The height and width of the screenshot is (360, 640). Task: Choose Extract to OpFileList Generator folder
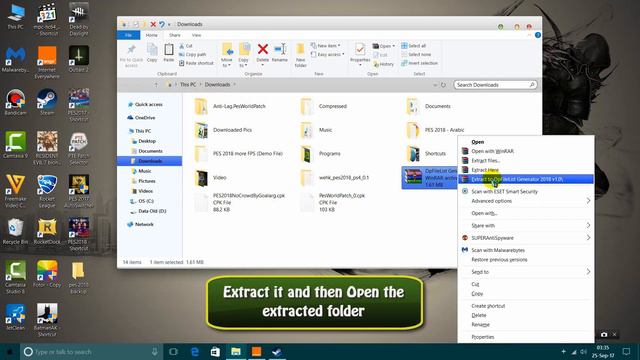pos(526,179)
